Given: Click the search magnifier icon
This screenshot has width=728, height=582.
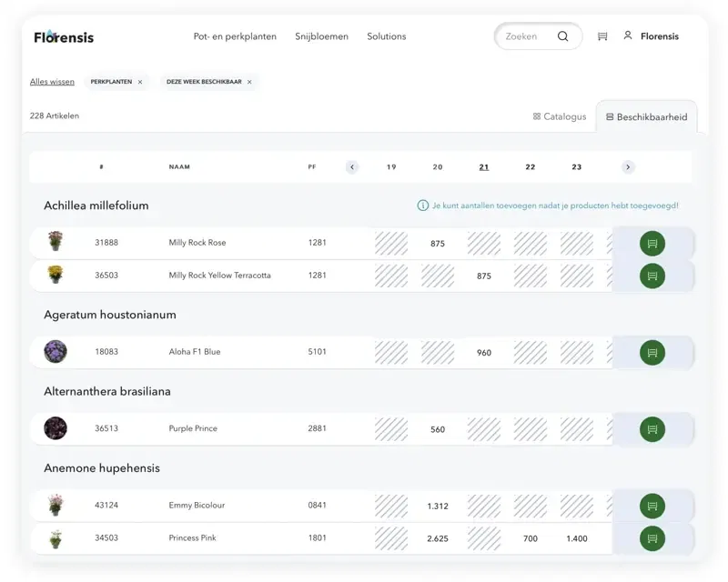Looking at the screenshot, I should click(x=562, y=36).
